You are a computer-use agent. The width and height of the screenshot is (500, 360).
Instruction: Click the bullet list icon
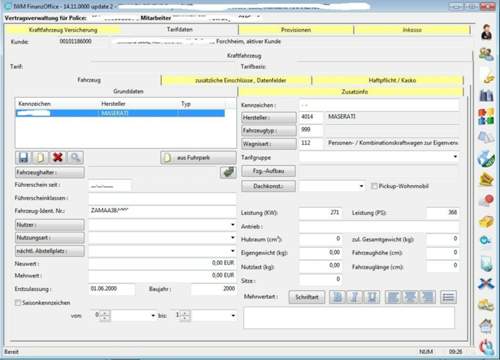coord(448,297)
